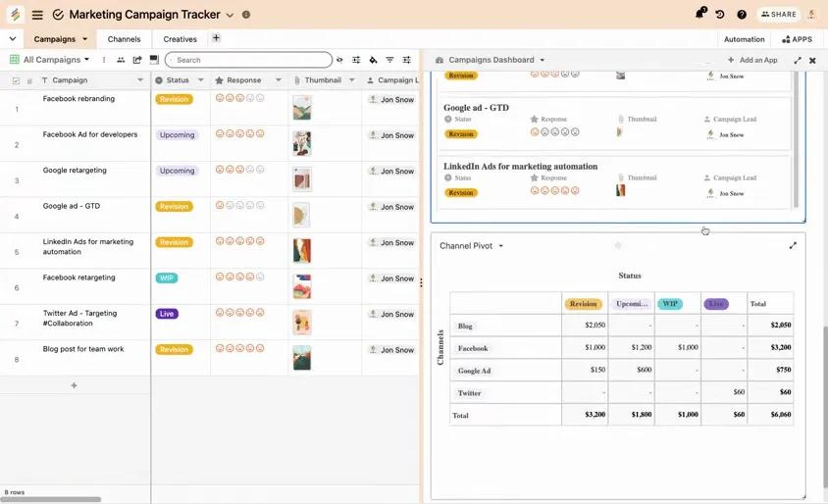Open the Campaigns Dashboard dropdown
828x504 pixels.
click(542, 60)
